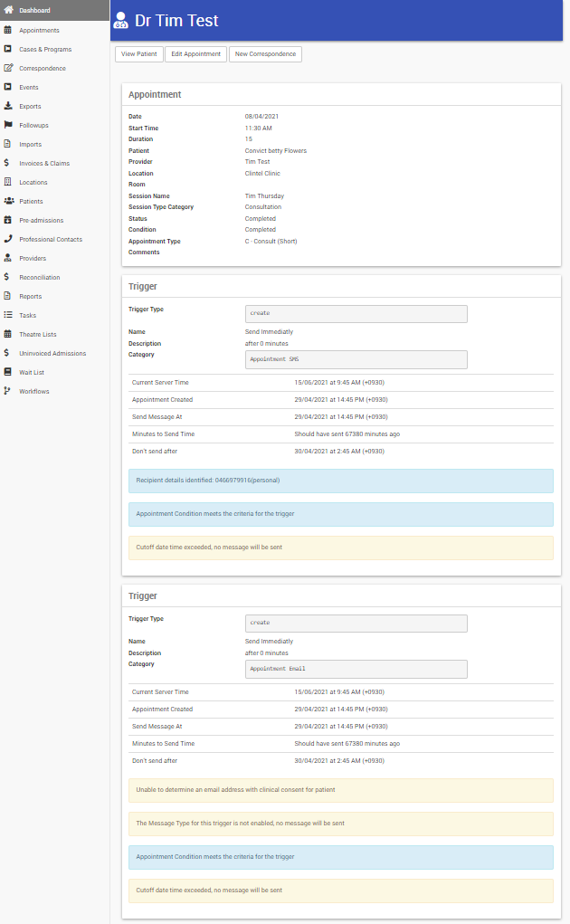Click the Appointment Email category field
This screenshot has height=924, width=570.
356,669
